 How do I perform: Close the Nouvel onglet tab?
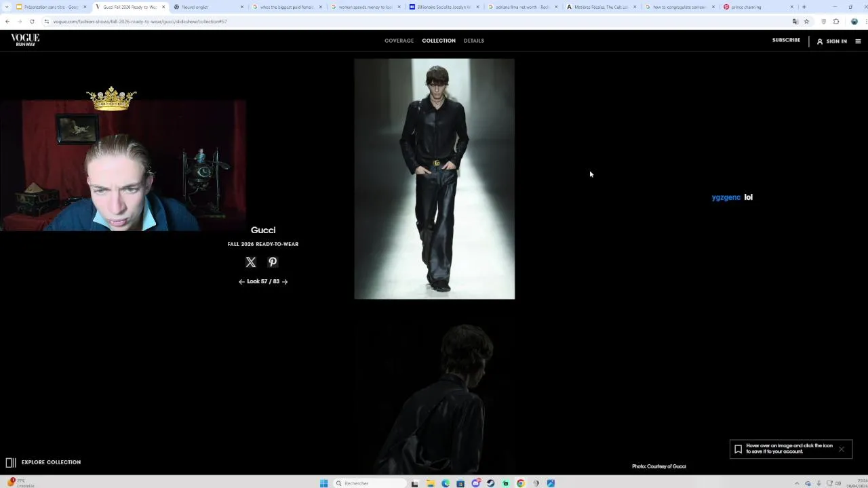pos(242,7)
